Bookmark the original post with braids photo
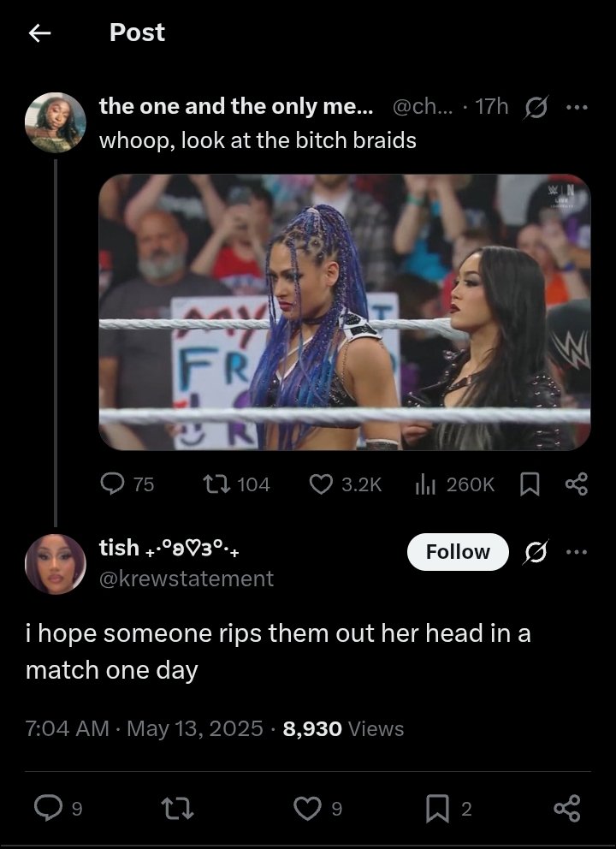The width and height of the screenshot is (616, 849). pyautogui.click(x=530, y=484)
